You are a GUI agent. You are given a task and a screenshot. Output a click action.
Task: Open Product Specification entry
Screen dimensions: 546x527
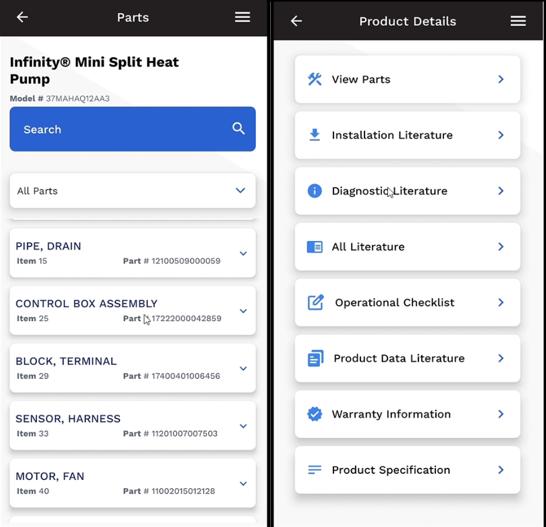(407, 470)
